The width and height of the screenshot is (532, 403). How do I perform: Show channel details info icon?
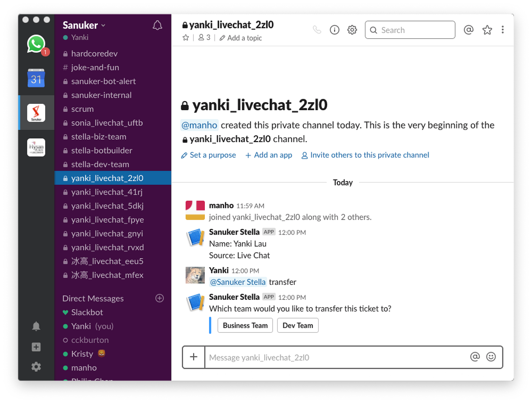coord(334,30)
